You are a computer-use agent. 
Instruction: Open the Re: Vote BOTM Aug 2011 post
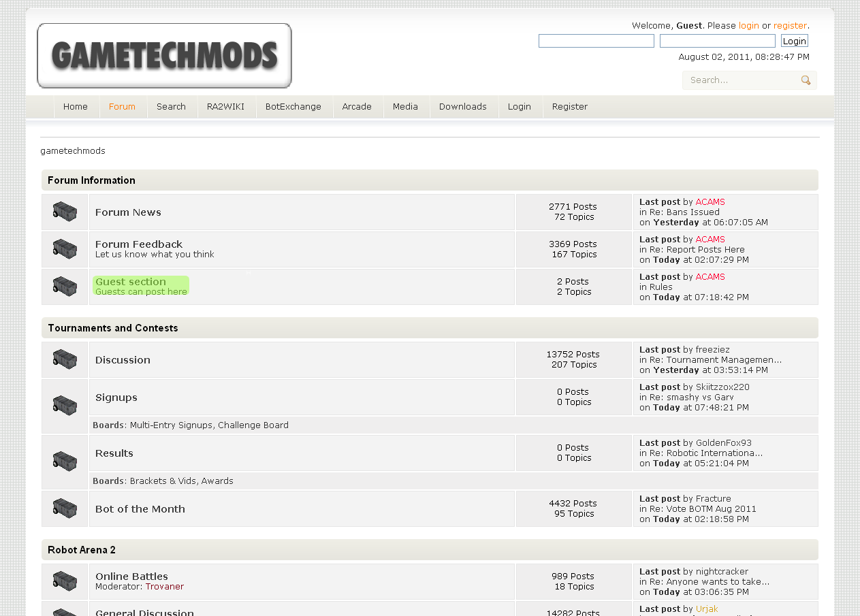[x=703, y=509]
